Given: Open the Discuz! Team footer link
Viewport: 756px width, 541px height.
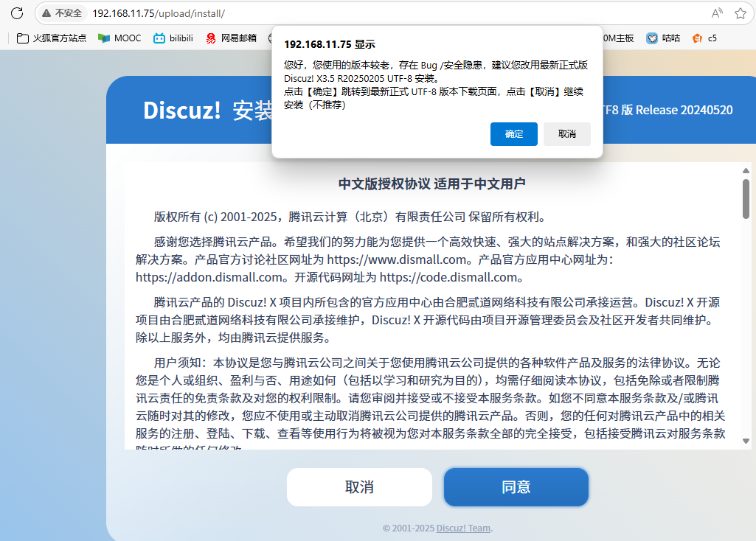Looking at the screenshot, I should click(x=463, y=528).
